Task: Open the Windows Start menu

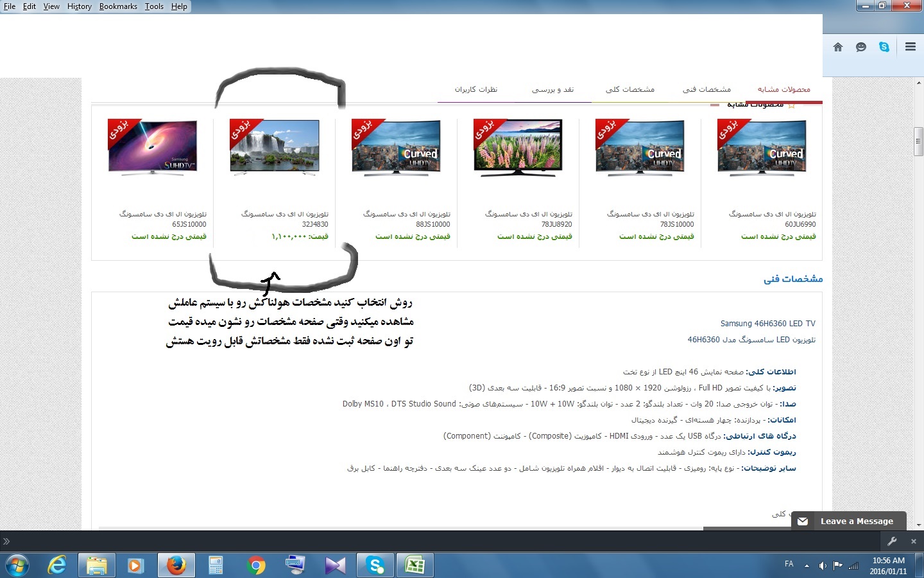Action: tap(17, 566)
